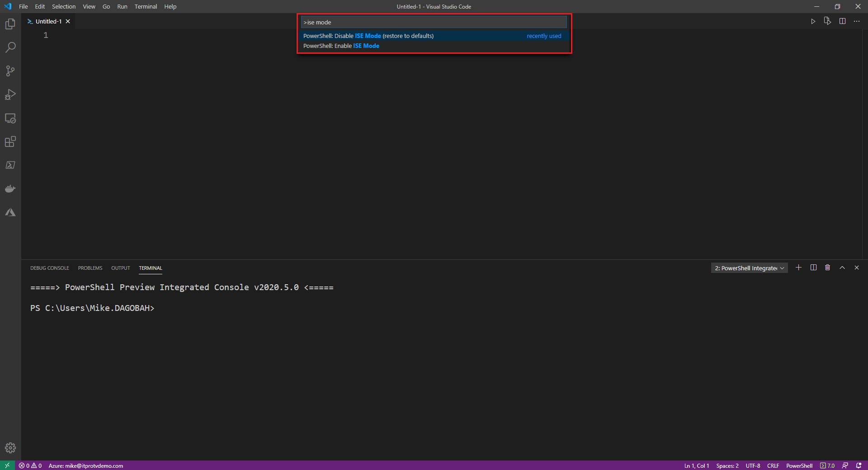The width and height of the screenshot is (868, 470).
Task: Open the Search view in activity bar
Action: pos(10,47)
